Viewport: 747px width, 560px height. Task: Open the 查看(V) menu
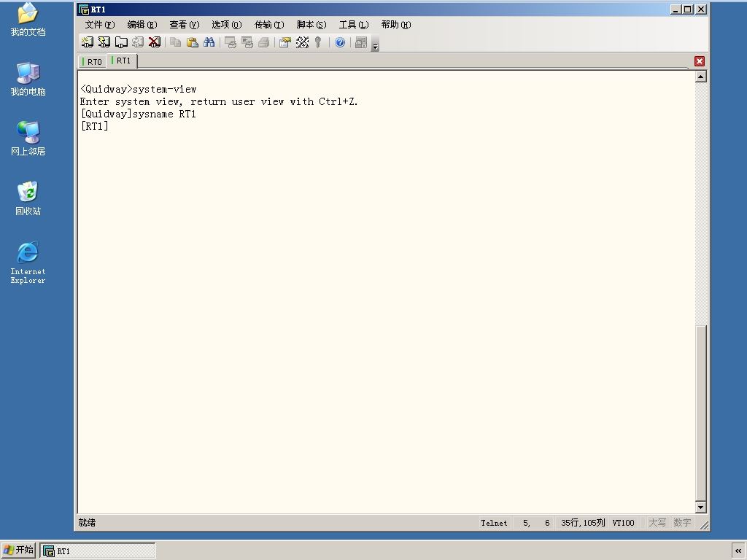tap(185, 24)
